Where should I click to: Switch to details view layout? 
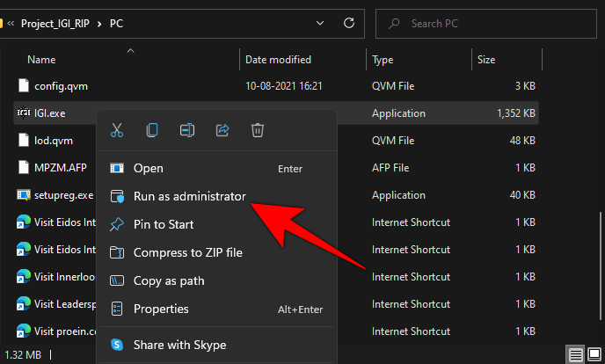[x=574, y=354]
